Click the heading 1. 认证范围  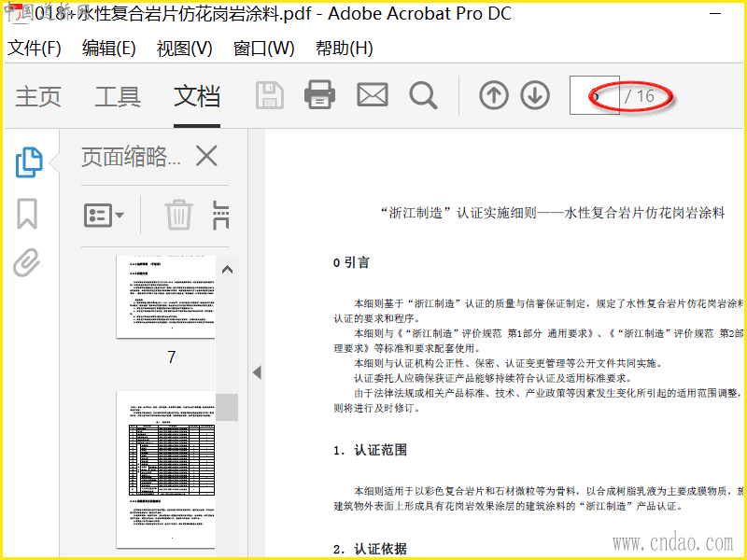point(370,451)
